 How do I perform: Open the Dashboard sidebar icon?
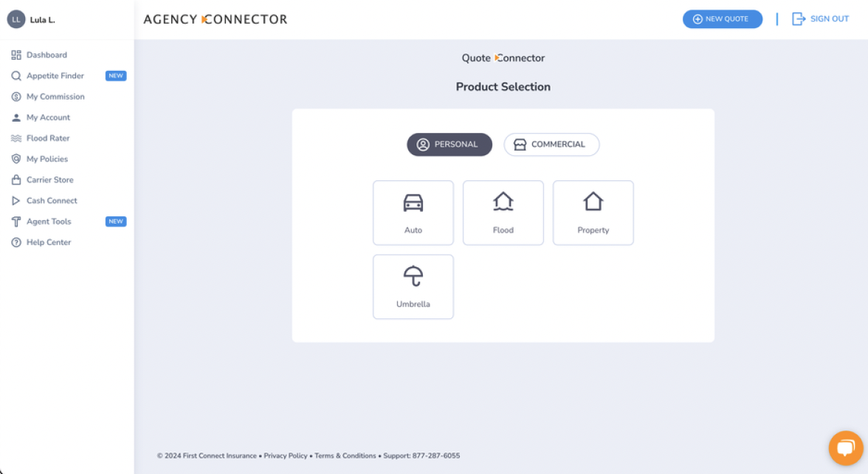15,55
